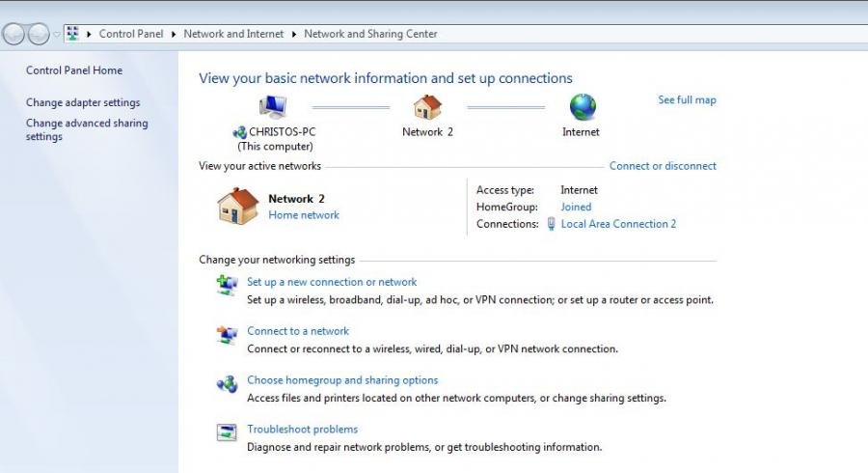Click See full map link

[687, 99]
